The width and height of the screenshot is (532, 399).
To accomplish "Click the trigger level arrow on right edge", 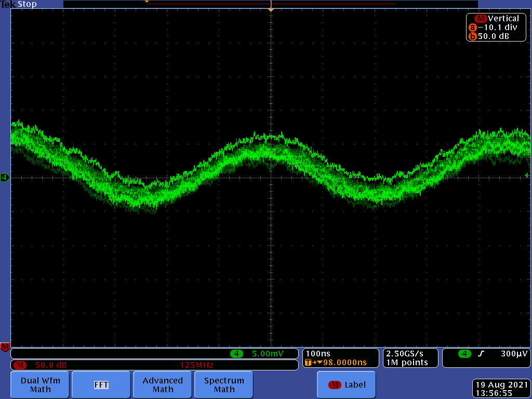I will point(527,176).
